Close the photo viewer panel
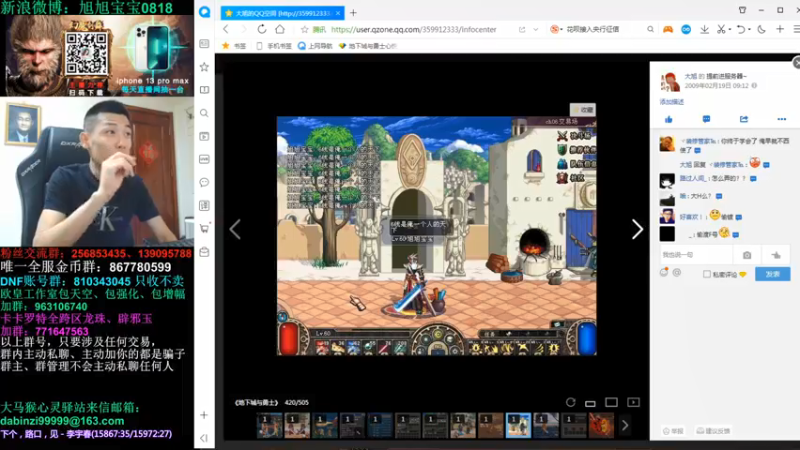Viewport: 800px width, 450px height. click(796, 63)
